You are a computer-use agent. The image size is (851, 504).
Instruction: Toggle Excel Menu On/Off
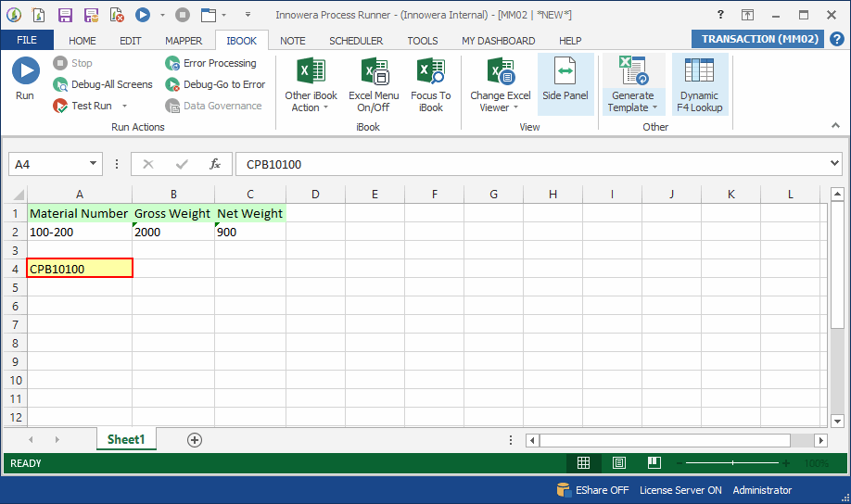(374, 84)
